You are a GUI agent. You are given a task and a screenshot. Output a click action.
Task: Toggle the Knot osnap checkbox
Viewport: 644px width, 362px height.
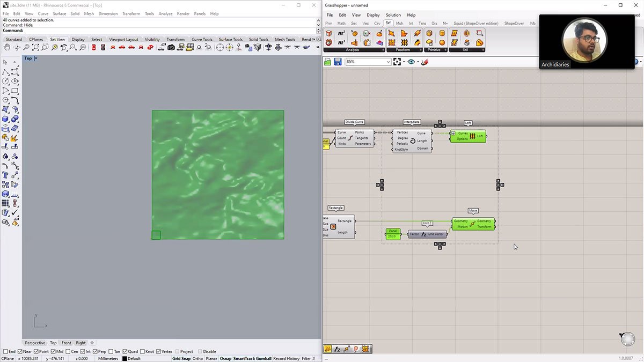coord(143,352)
